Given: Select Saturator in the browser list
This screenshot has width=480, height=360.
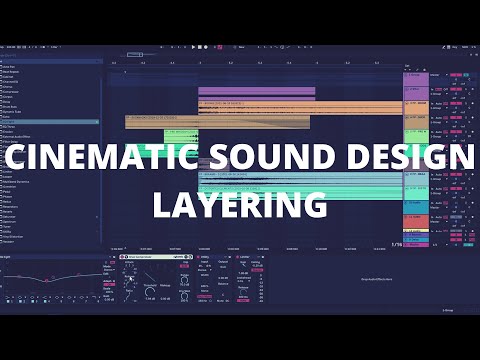Looking at the screenshot, I should [9, 217].
